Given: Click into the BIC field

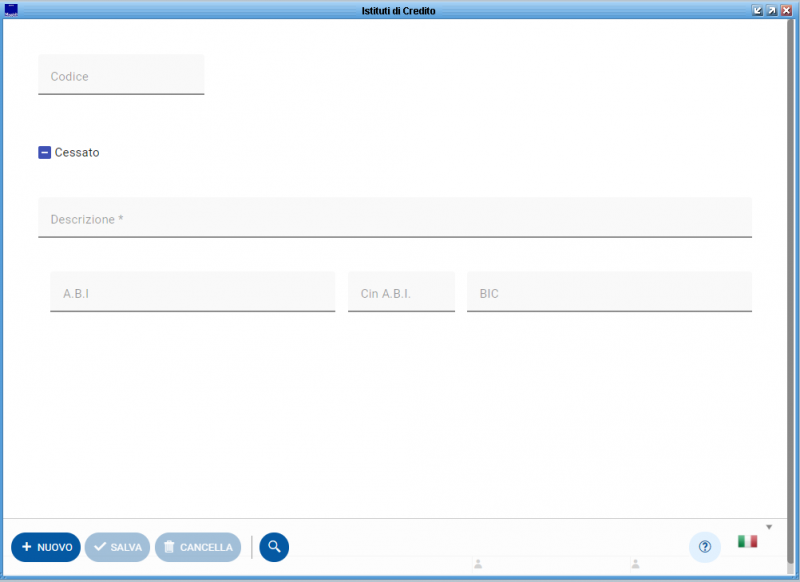Looking at the screenshot, I should pyautogui.click(x=609, y=292).
